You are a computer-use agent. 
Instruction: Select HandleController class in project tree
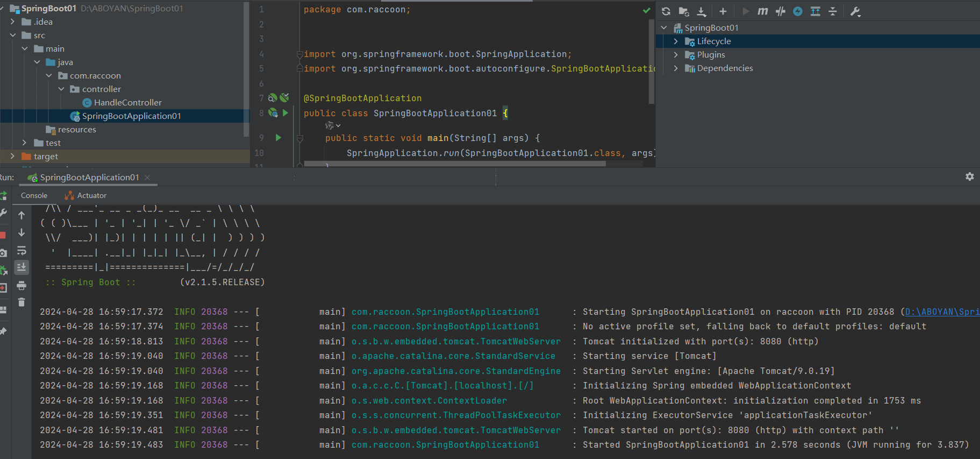pos(127,103)
